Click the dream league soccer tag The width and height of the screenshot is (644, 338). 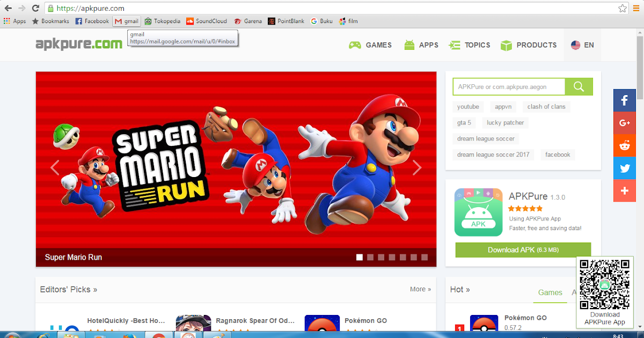click(486, 139)
